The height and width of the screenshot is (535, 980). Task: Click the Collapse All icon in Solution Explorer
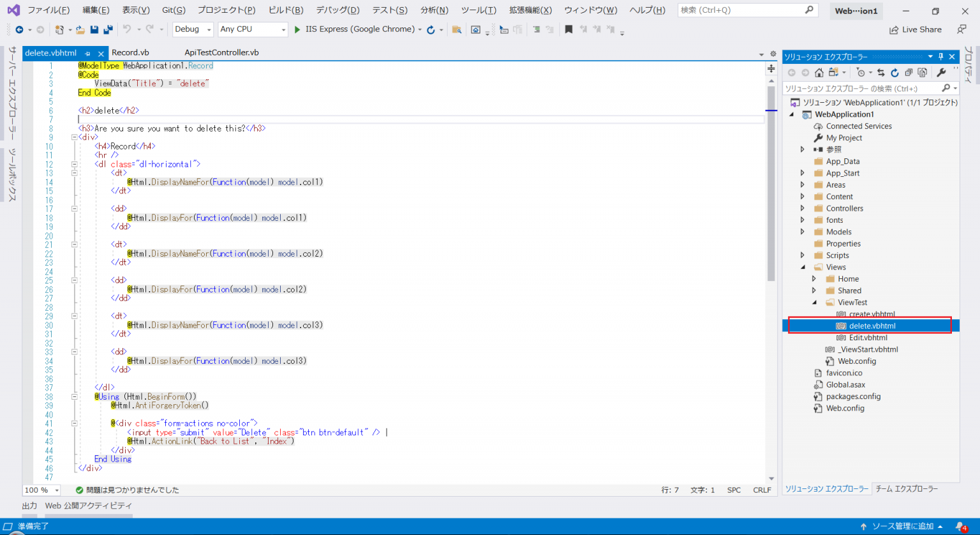coord(909,72)
